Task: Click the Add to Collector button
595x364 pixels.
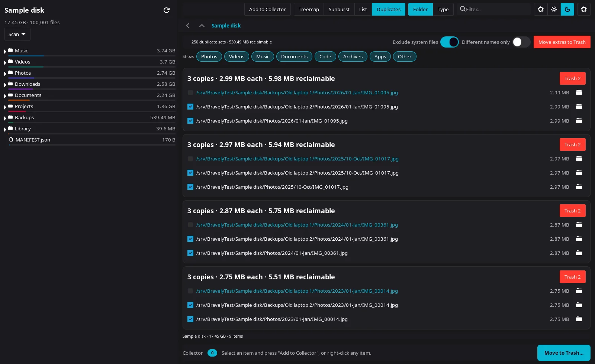Action: point(267,9)
